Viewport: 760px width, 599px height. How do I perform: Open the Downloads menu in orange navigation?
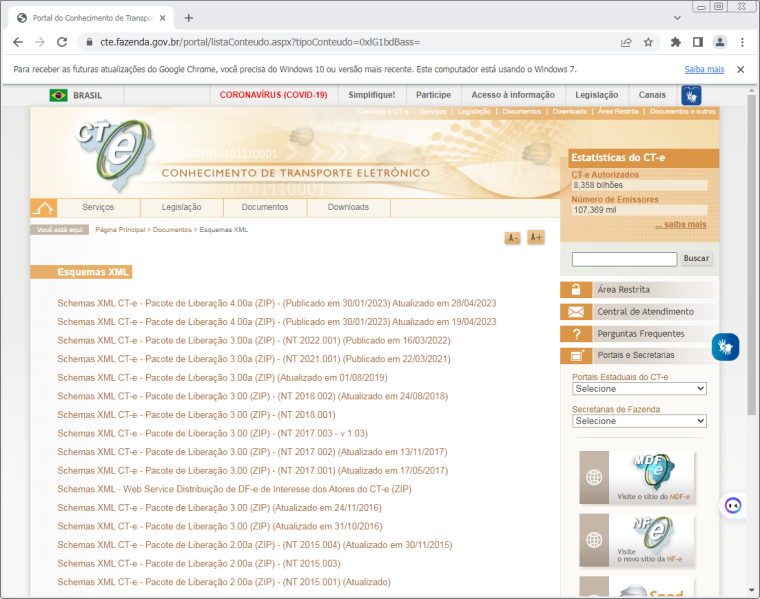[348, 207]
